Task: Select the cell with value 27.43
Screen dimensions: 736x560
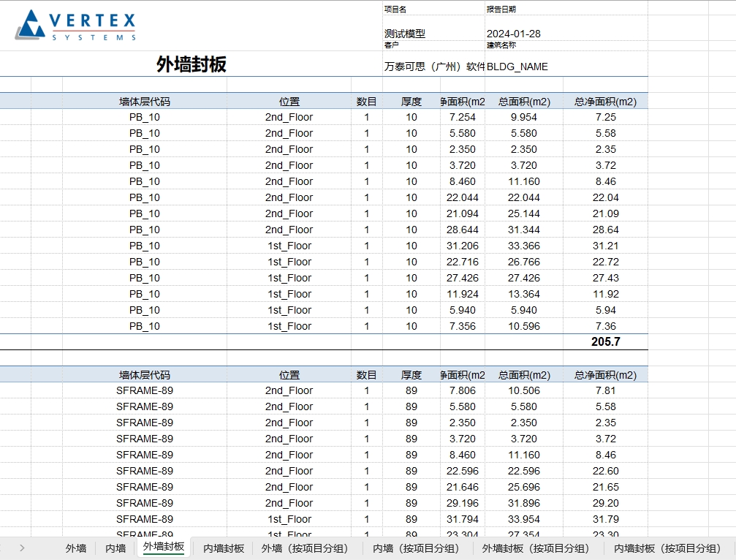Action: tap(605, 278)
